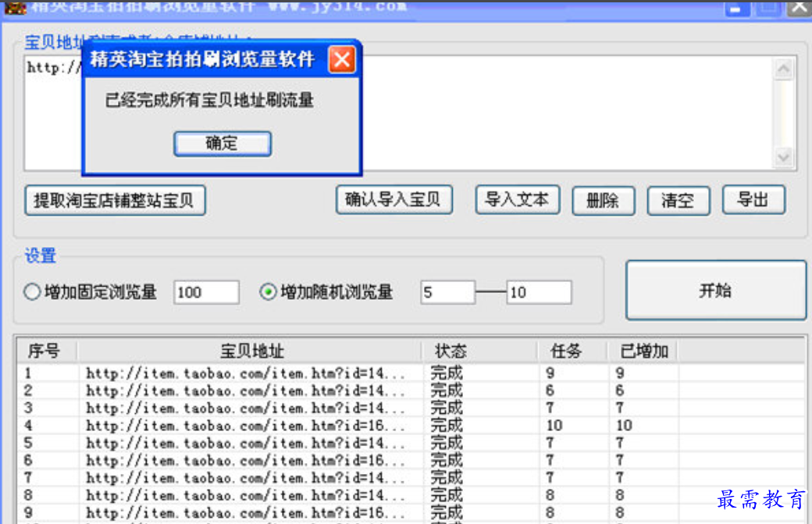Click the text area scroll up arrow
This screenshot has height=524, width=812.
(x=784, y=69)
